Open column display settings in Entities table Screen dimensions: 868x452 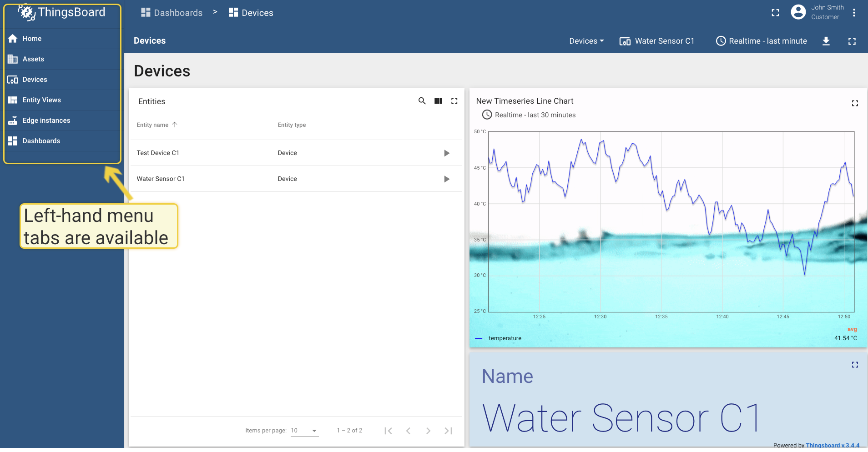pyautogui.click(x=438, y=101)
